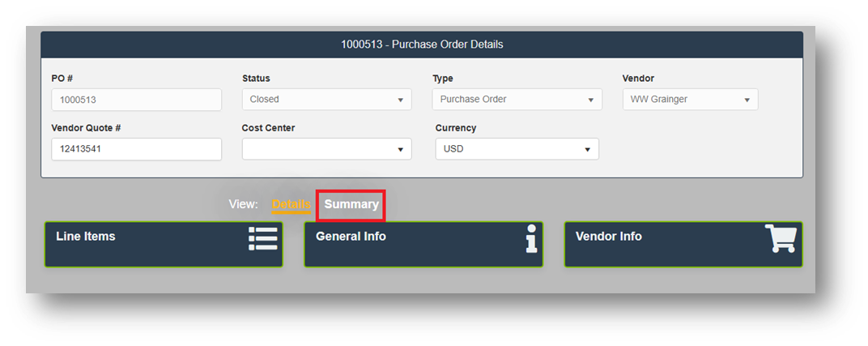This screenshot has height=346, width=868.
Task: Open the Status dropdown showing Closed
Action: [x=326, y=100]
